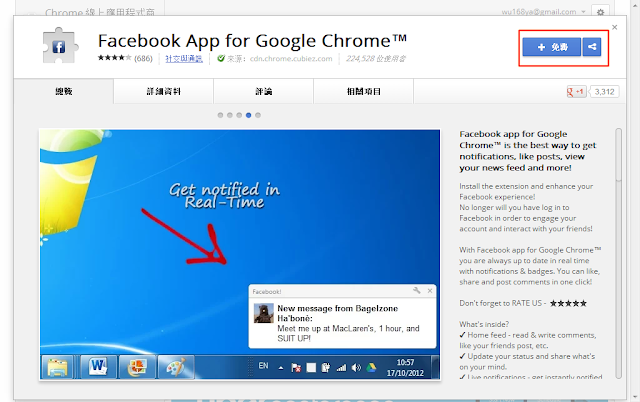The height and width of the screenshot is (402, 640).
Task: Click the Google Drive icon in the pictured tray
Action: pos(371,368)
